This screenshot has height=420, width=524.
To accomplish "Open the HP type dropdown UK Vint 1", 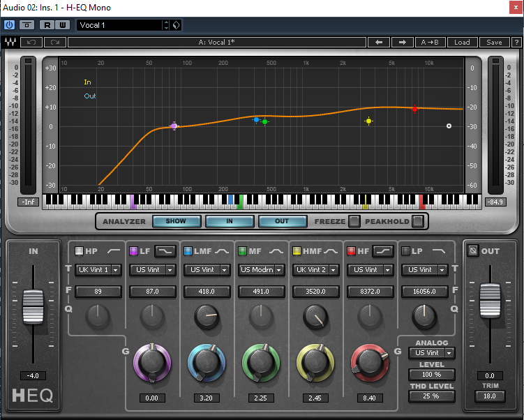I will tap(98, 269).
